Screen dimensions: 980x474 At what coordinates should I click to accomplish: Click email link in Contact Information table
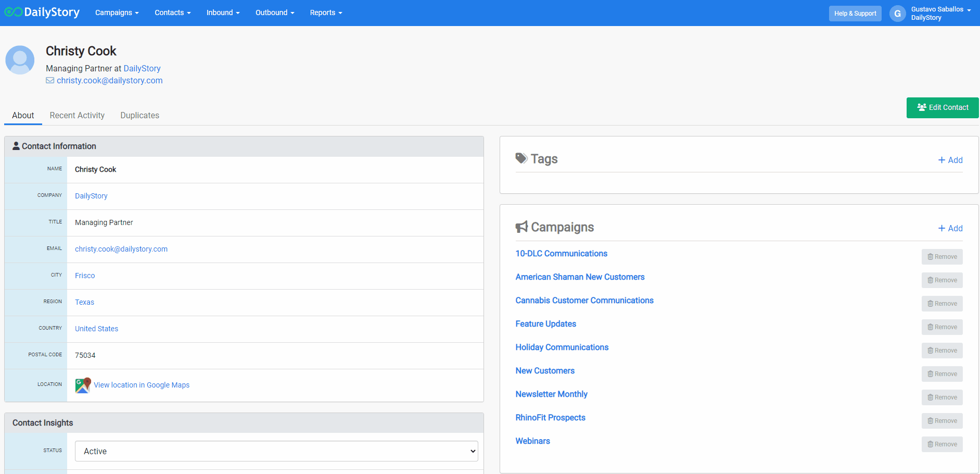[x=121, y=249]
